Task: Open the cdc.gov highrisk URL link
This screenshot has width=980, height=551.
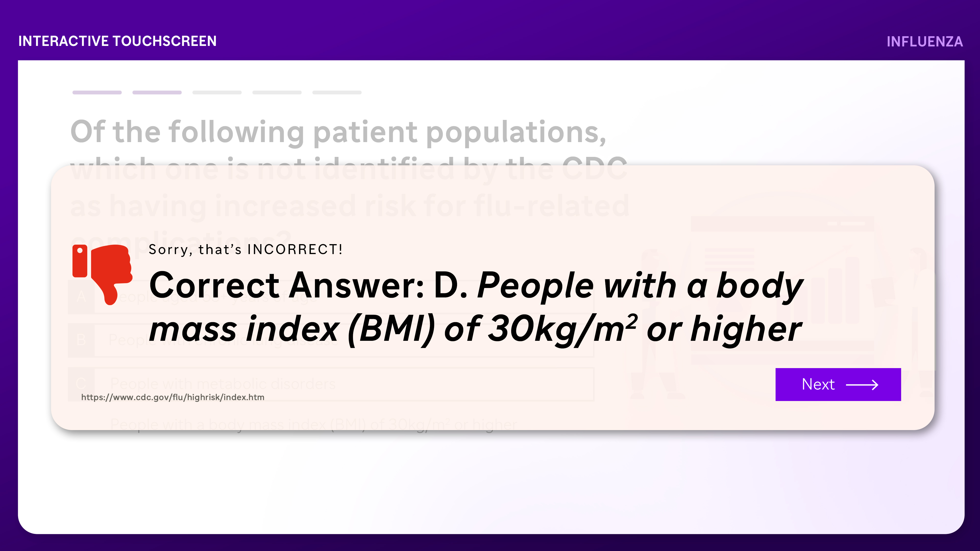Action: (x=173, y=397)
